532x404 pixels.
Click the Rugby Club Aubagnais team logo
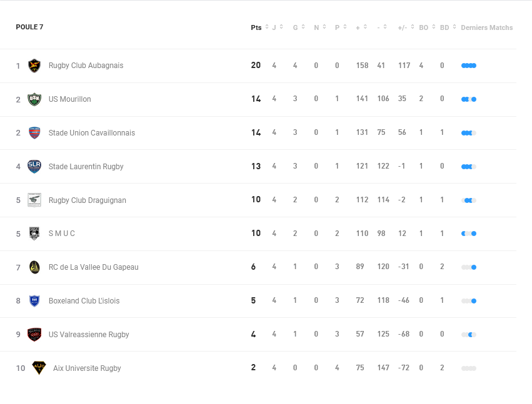pos(34,66)
